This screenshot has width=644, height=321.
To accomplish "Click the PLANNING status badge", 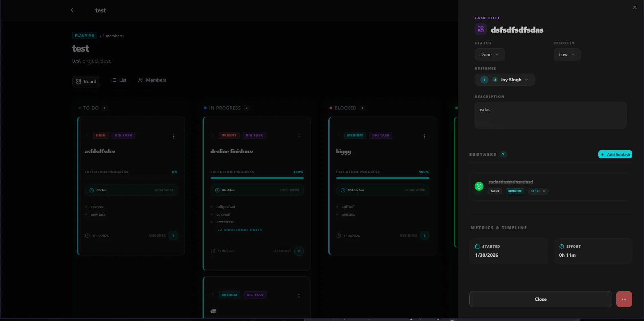I will click(84, 36).
